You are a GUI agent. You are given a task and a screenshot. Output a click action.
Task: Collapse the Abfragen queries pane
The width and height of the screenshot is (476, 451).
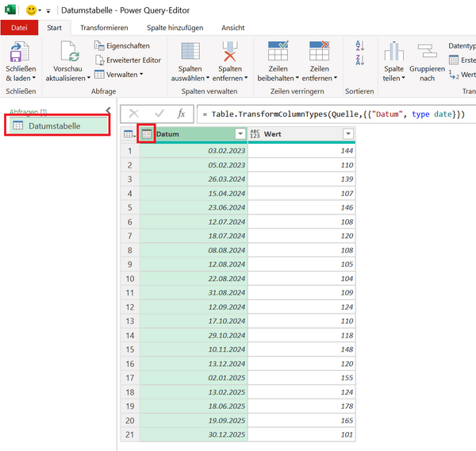click(108, 110)
